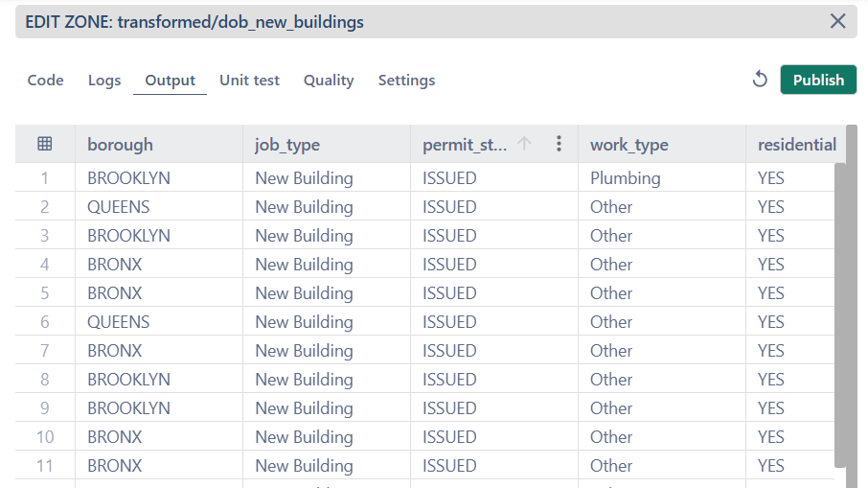Select row number 10

[x=45, y=437]
